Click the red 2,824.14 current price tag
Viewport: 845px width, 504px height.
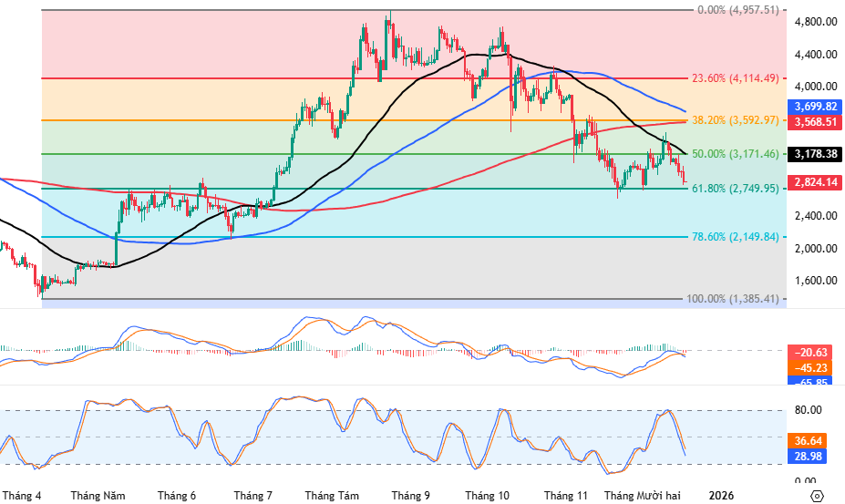[x=816, y=182]
